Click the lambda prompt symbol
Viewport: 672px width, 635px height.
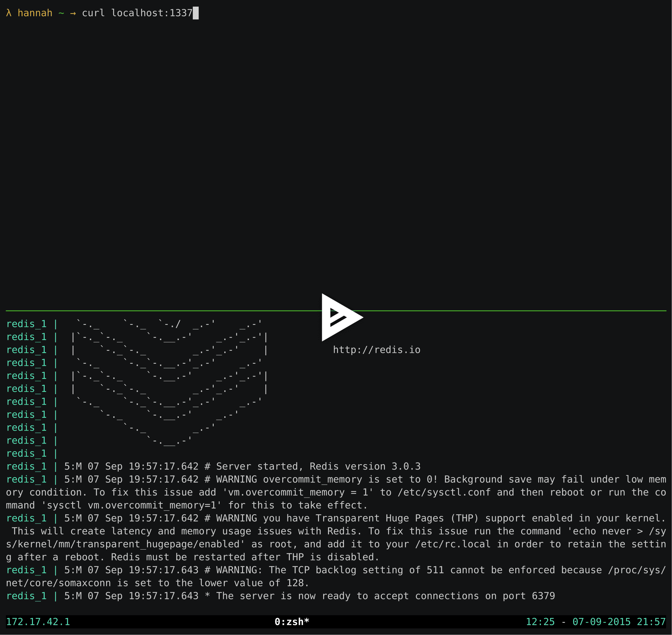click(x=9, y=13)
